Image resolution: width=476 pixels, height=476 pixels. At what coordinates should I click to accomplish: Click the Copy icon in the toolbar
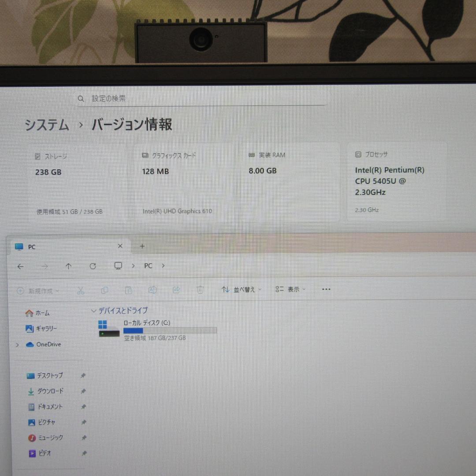point(105,290)
